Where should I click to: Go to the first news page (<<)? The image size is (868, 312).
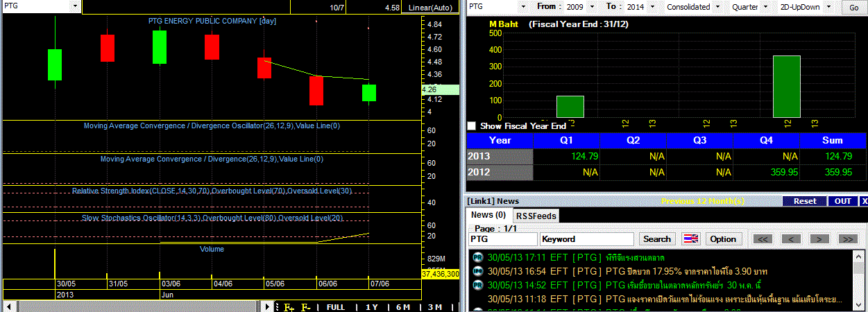763,239
